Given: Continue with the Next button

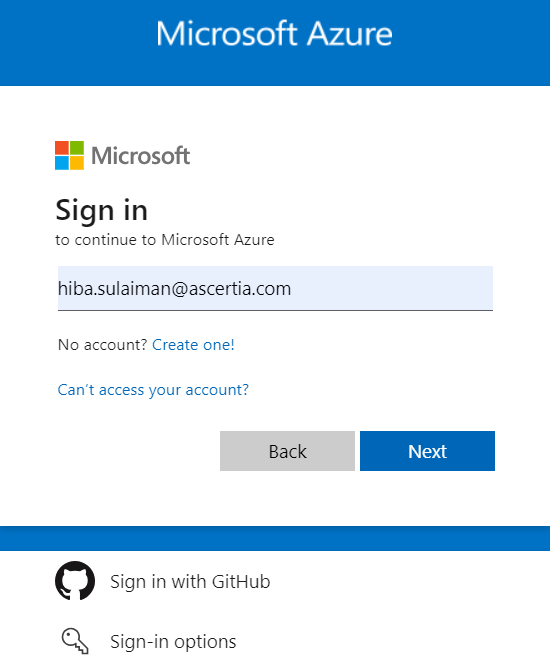Looking at the screenshot, I should pyautogui.click(x=427, y=451).
